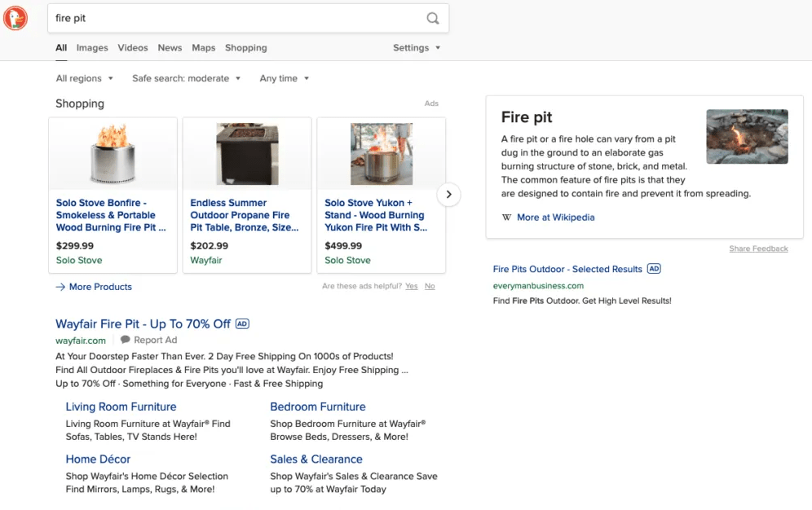Image resolution: width=812 pixels, height=510 pixels.
Task: Open Endless Summer fire pit table image
Action: point(247,154)
